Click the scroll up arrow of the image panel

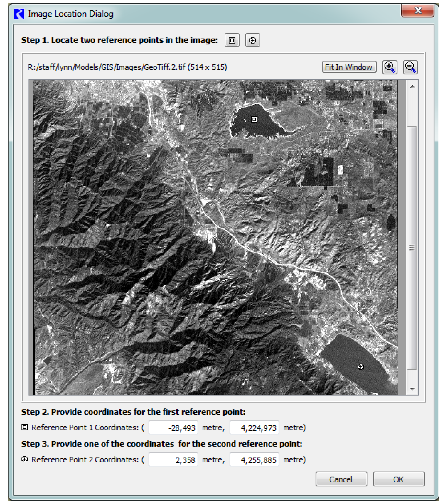click(412, 87)
